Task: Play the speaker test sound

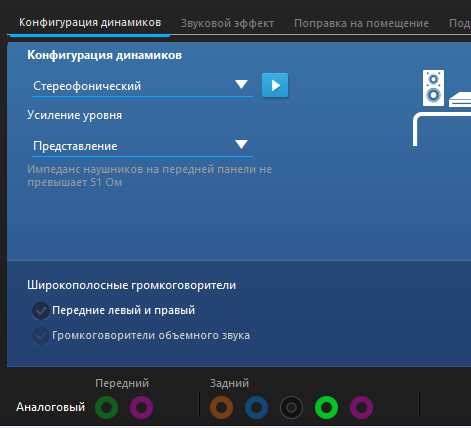Action: (275, 85)
